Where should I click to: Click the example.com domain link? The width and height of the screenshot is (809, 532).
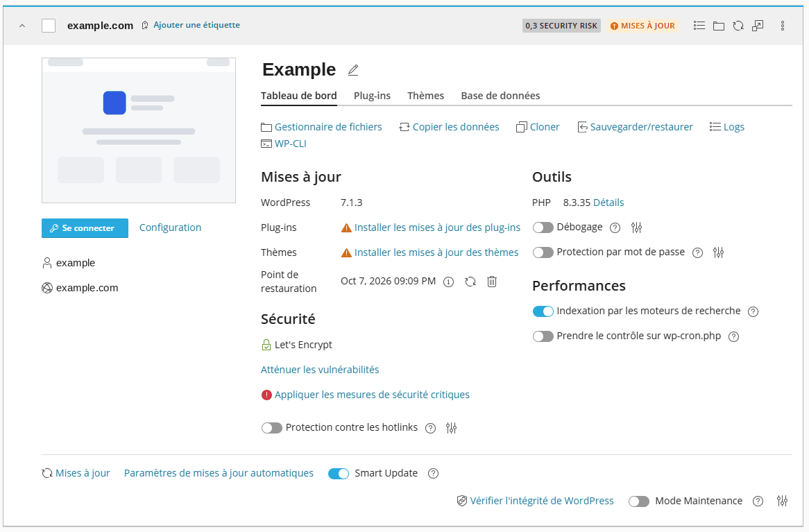[x=87, y=288]
